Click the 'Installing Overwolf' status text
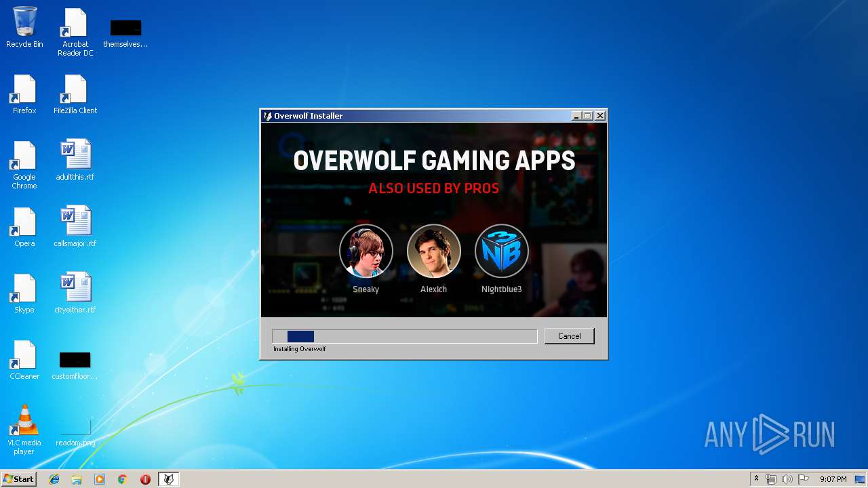The height and width of the screenshot is (488, 868). [300, 349]
